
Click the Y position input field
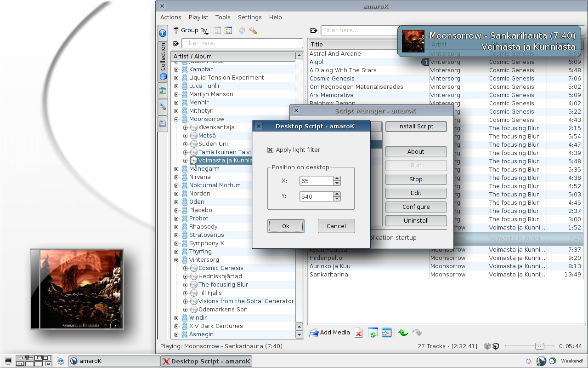[317, 196]
